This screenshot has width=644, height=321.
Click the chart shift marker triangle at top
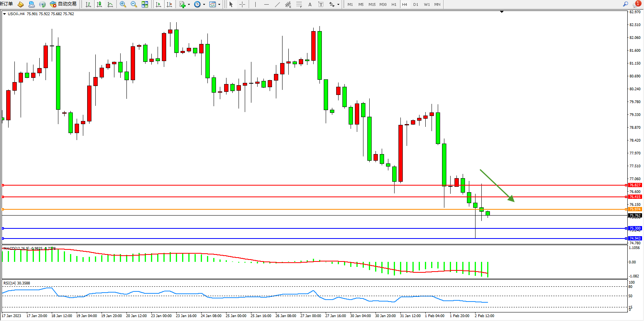click(x=502, y=12)
